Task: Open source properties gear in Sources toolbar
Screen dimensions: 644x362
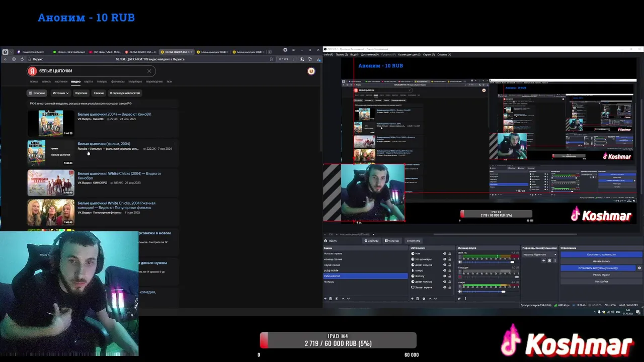Action: 424,298
